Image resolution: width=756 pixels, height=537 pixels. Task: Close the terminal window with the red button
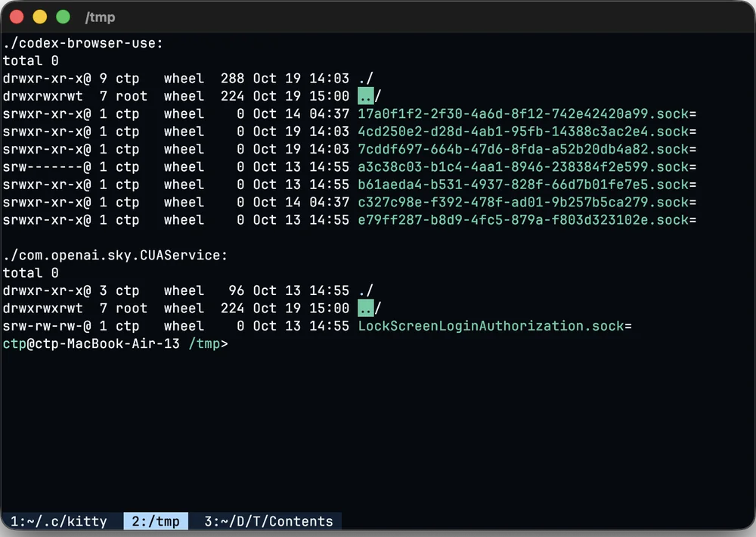coord(17,17)
